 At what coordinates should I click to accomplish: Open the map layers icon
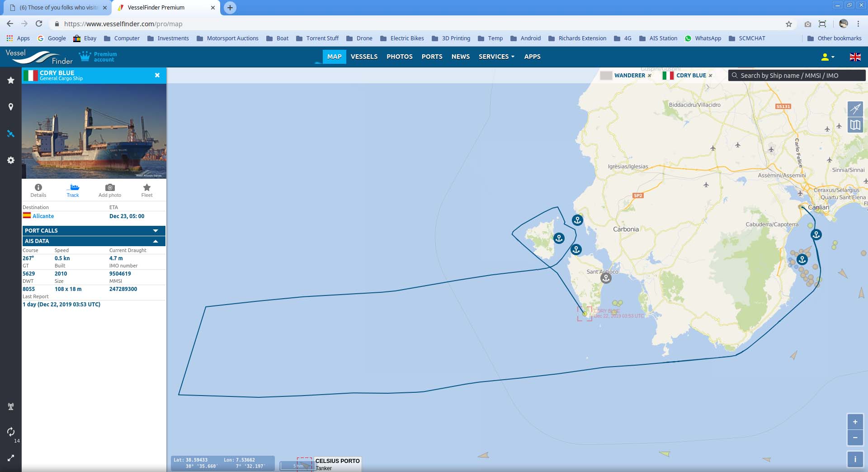(855, 125)
